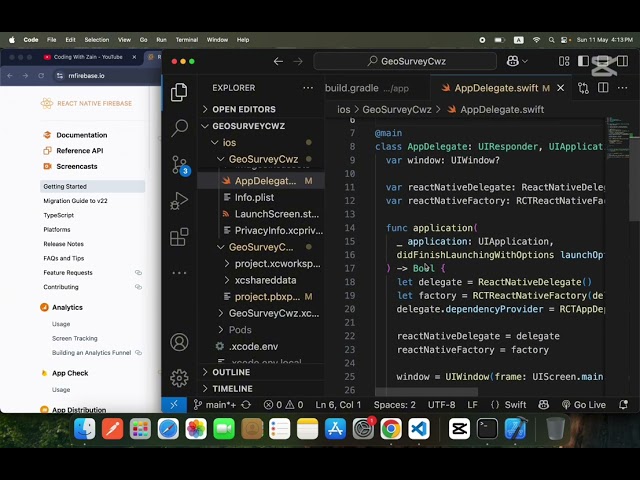Click the main*+ branch in status bar
This screenshot has height=480, width=640.
216,405
